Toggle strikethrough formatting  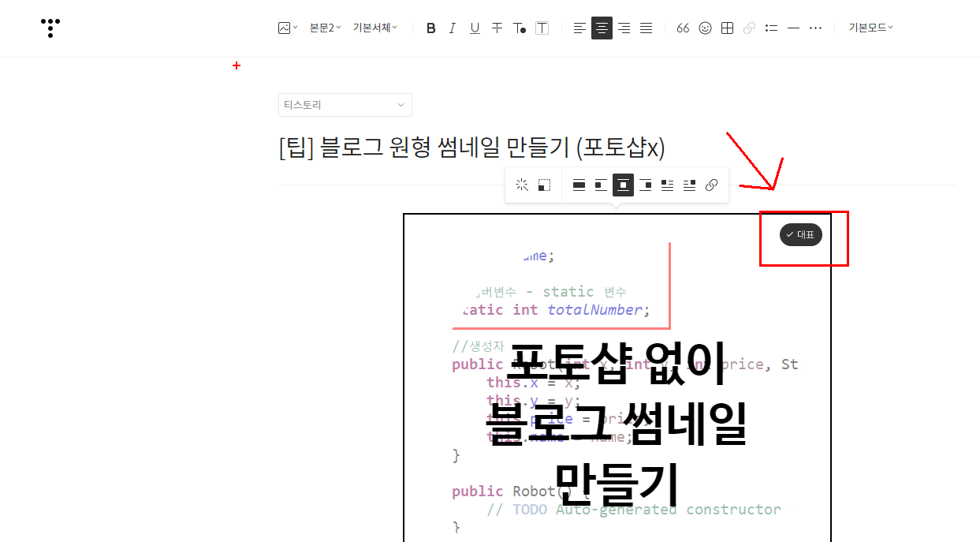[497, 28]
